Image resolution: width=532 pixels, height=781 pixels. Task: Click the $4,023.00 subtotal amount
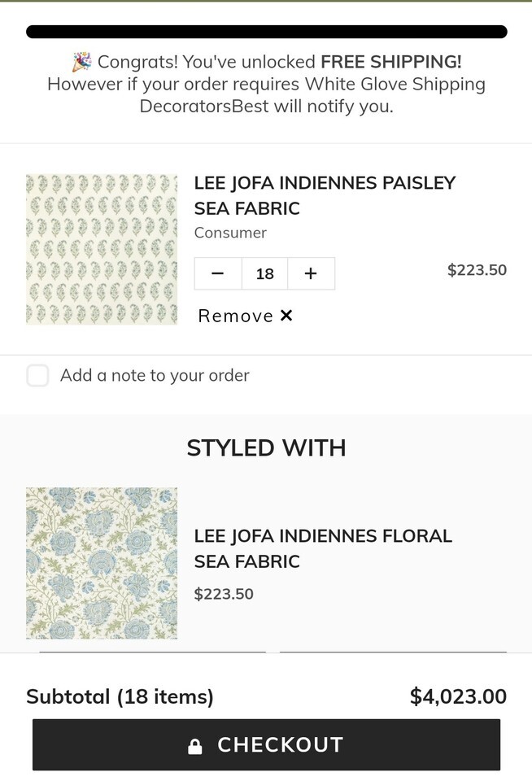click(458, 696)
